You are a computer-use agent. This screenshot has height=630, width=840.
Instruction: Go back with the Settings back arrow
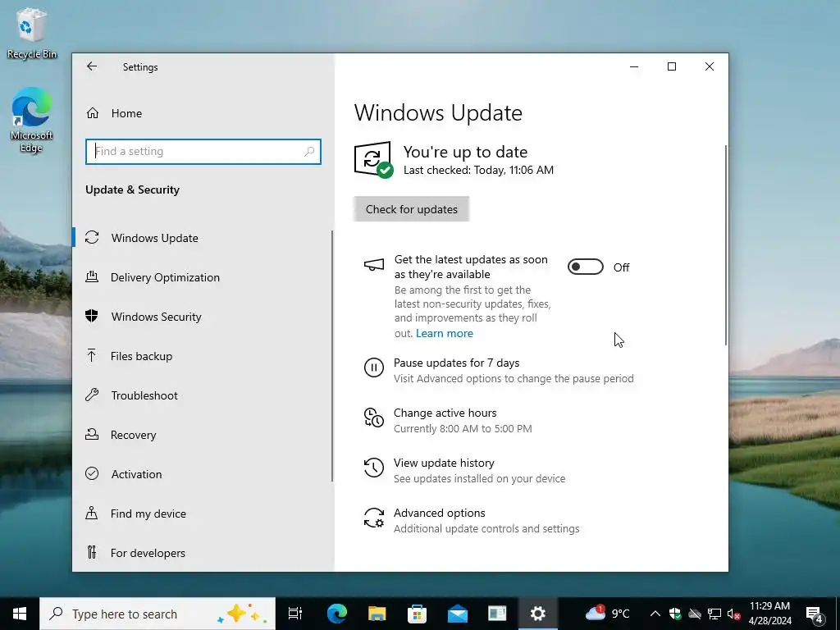pos(92,66)
